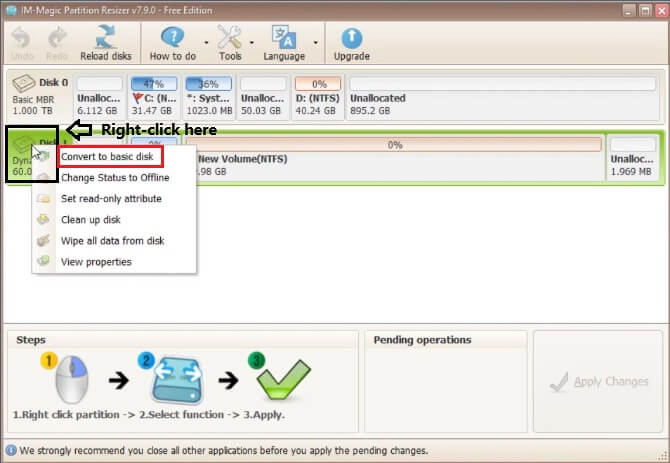
Task: Click the C: partition 47% usage bar
Action: point(154,83)
